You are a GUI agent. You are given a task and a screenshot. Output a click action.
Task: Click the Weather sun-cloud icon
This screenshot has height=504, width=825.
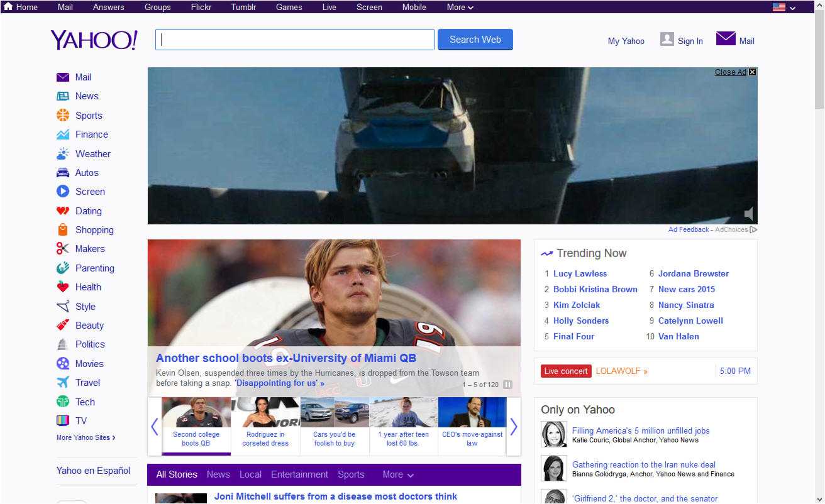[63, 153]
